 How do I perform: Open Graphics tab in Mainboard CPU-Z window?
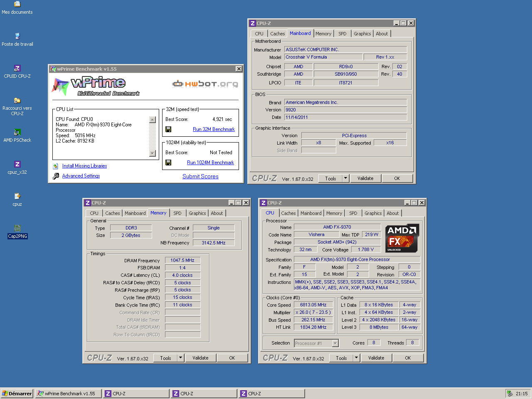point(362,34)
